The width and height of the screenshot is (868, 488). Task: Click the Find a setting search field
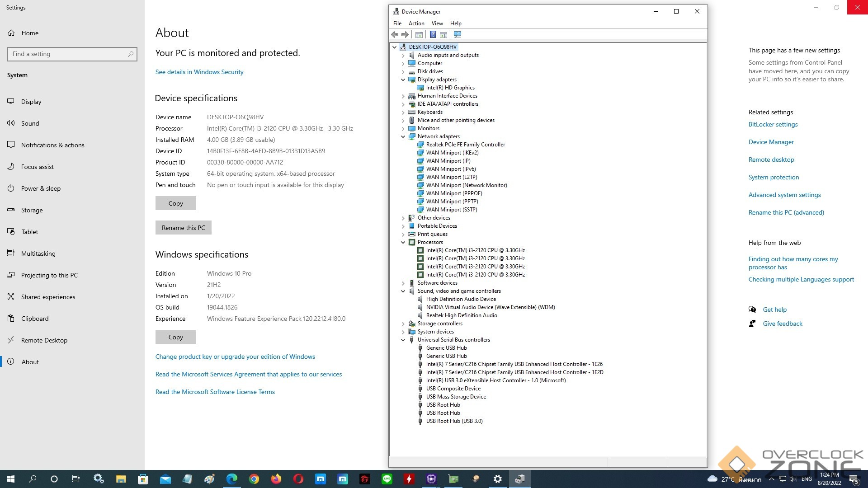pyautogui.click(x=68, y=54)
